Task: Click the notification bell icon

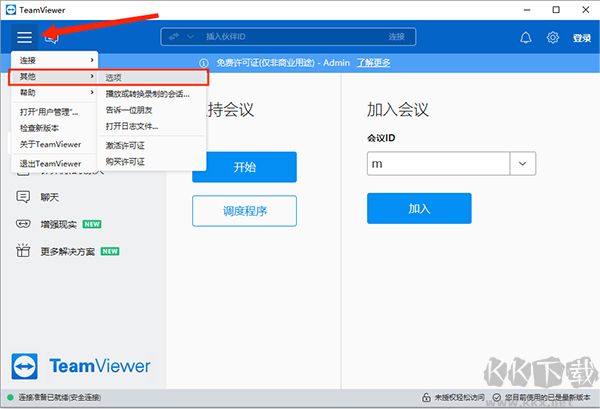Action: click(x=525, y=37)
